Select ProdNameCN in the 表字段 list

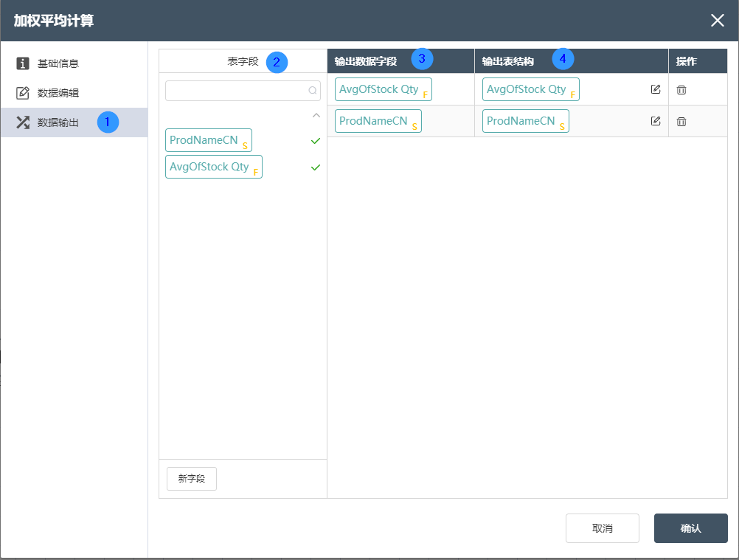[208, 140]
